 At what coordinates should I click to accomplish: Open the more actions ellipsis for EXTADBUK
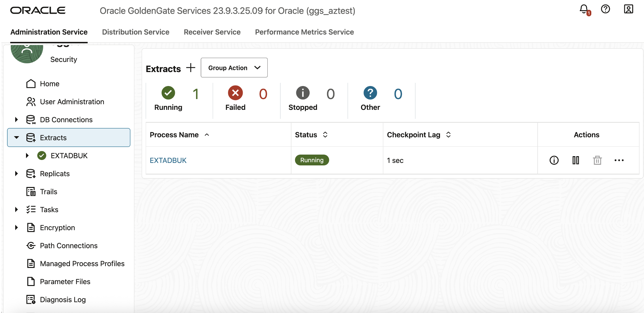pos(619,160)
